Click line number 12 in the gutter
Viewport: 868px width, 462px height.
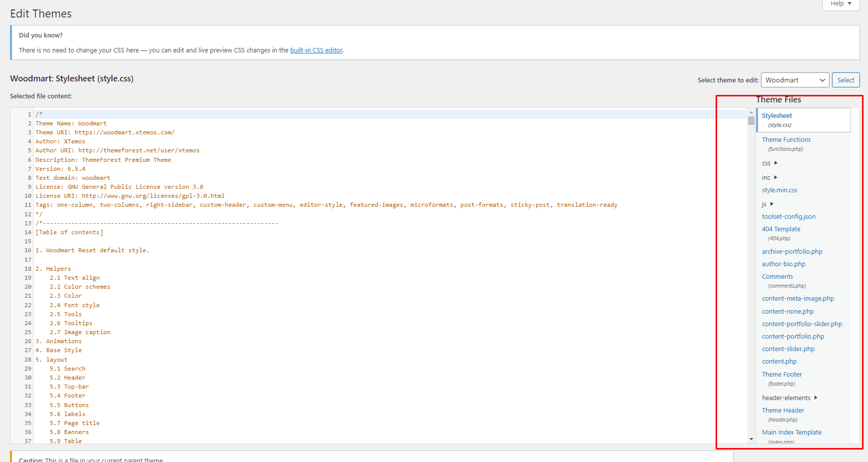point(28,214)
